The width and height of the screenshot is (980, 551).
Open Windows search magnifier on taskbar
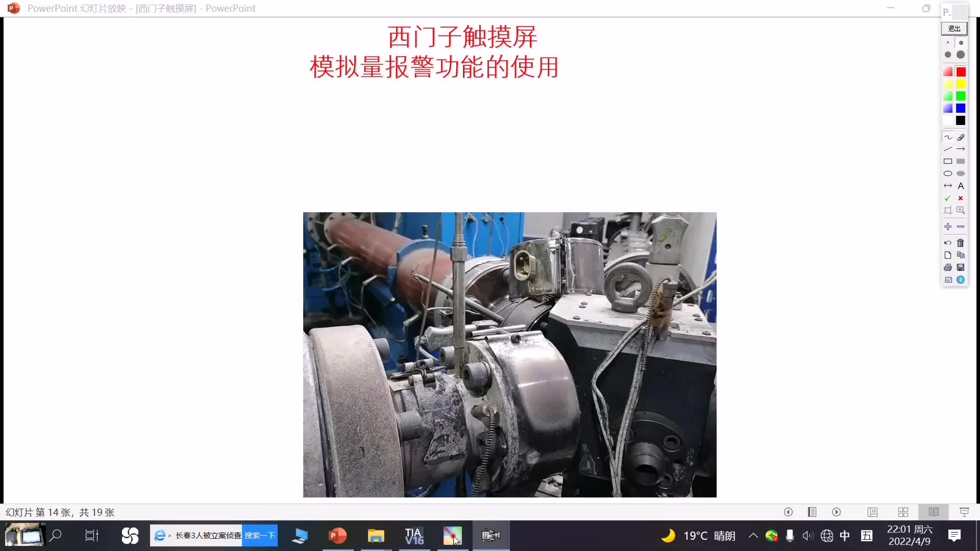coord(56,536)
